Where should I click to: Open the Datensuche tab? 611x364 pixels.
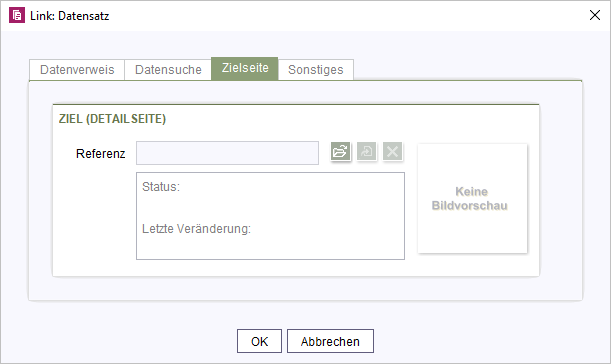168,70
